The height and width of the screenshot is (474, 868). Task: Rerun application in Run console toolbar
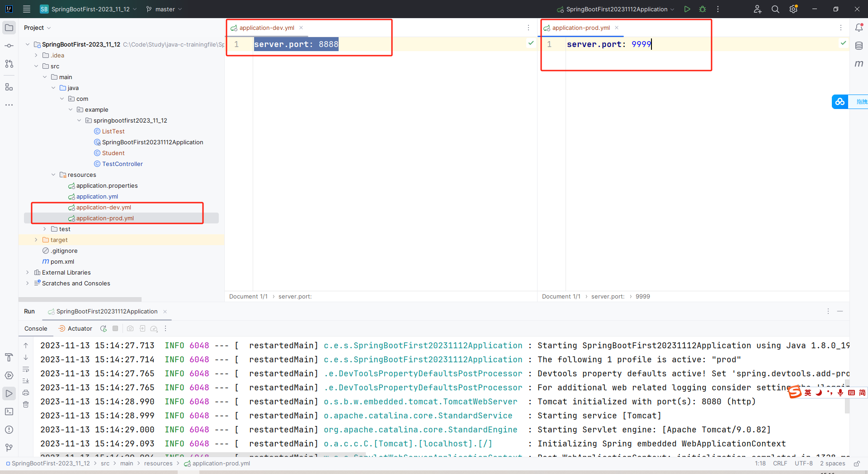click(x=104, y=328)
